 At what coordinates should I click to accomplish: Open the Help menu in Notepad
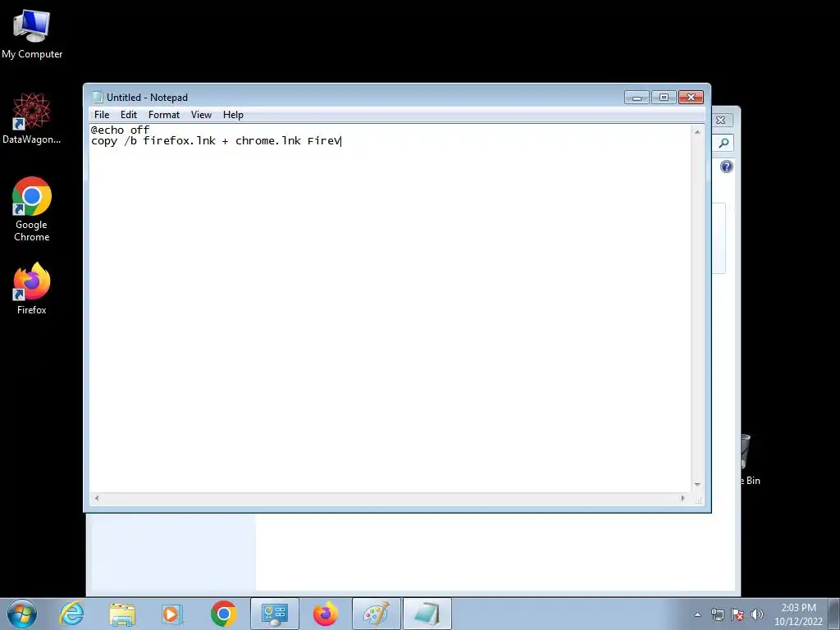click(233, 115)
